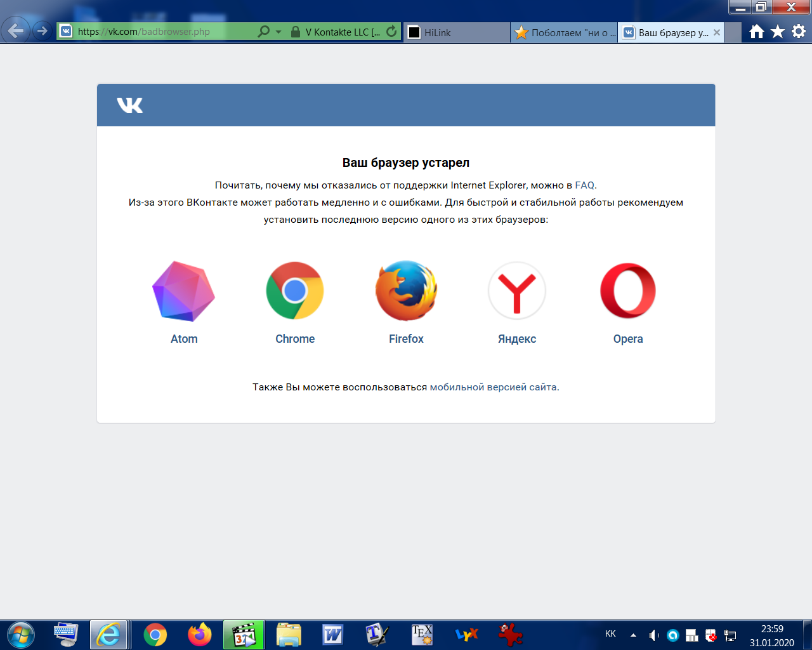812x650 pixels.
Task: Open Windows Explorer folder in taskbar
Action: [289, 635]
